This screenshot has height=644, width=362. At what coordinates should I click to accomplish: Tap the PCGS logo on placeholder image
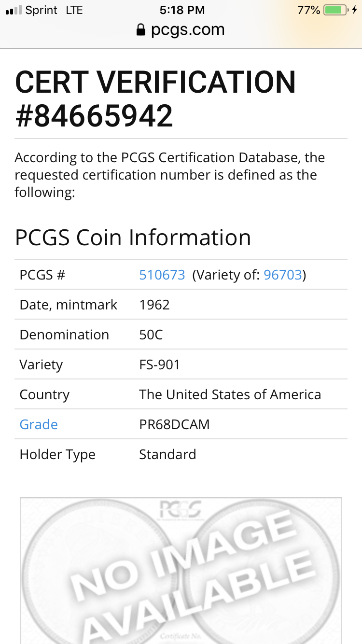tap(181, 511)
